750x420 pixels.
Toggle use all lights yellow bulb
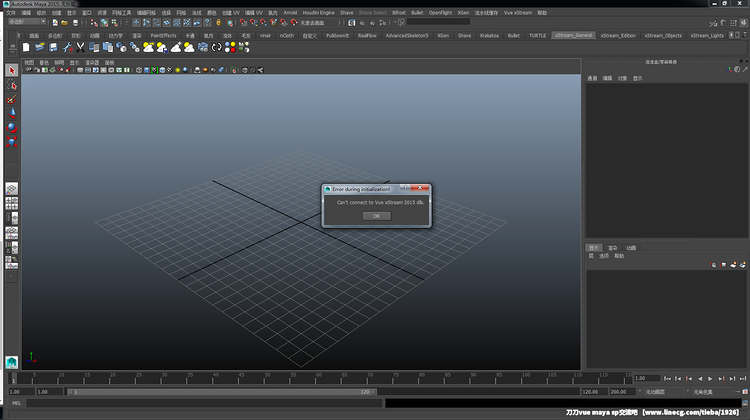(177, 70)
